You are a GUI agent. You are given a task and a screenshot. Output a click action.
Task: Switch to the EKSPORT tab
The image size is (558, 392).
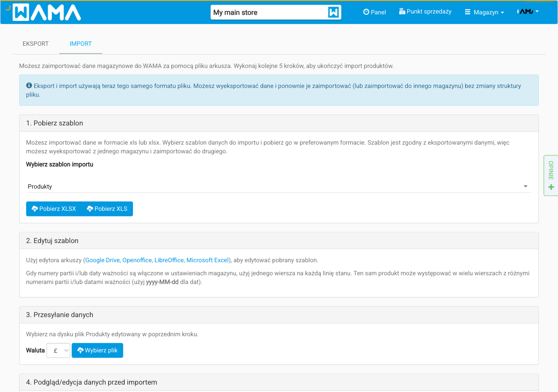(36, 44)
